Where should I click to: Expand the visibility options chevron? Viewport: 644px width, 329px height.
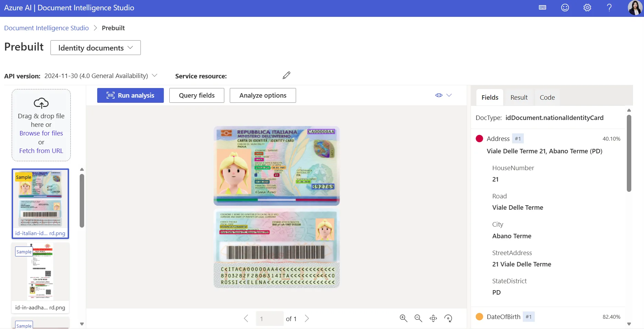pyautogui.click(x=449, y=95)
